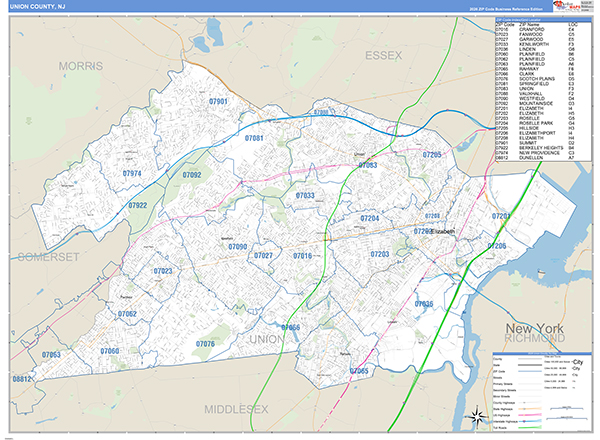Click the MOUNTAINSIDE row in the ZIP index
Screen dimensions: 600x440
pyautogui.click(x=536, y=103)
